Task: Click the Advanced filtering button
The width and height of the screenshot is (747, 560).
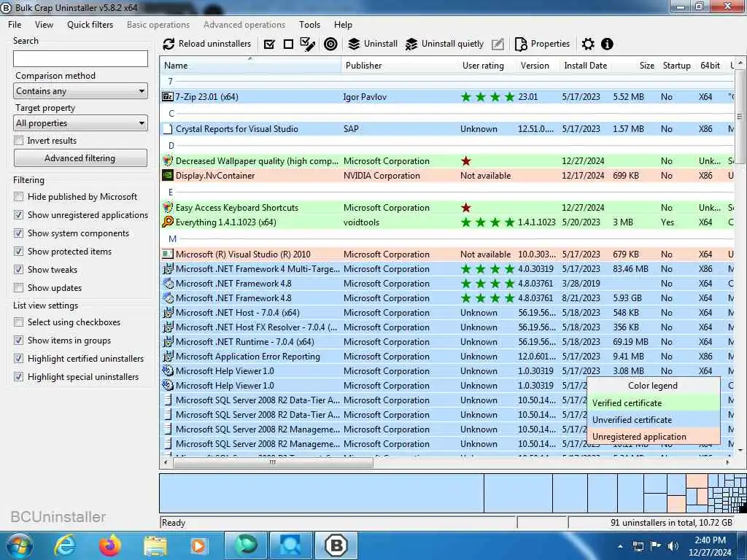Action: point(80,158)
